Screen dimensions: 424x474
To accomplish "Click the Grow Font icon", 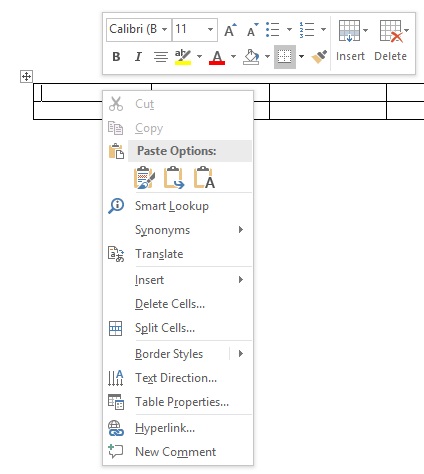I will tap(230, 30).
